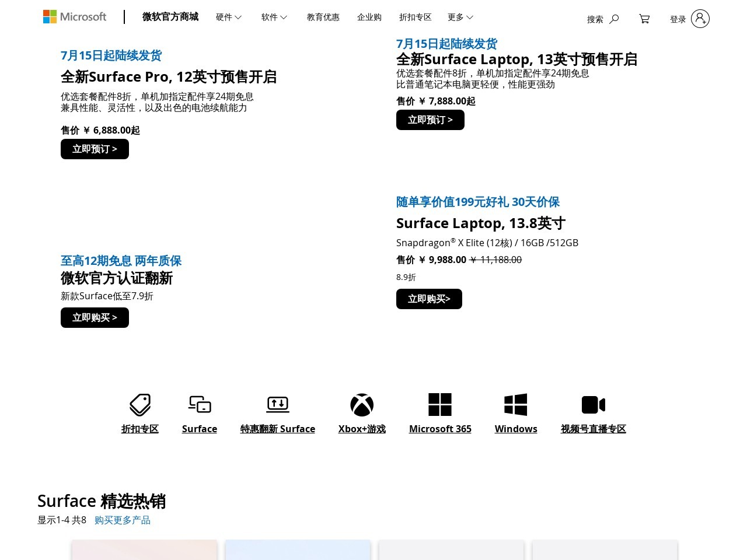
Task: Click the 视频号直播专区 video icon
Action: coord(593,404)
